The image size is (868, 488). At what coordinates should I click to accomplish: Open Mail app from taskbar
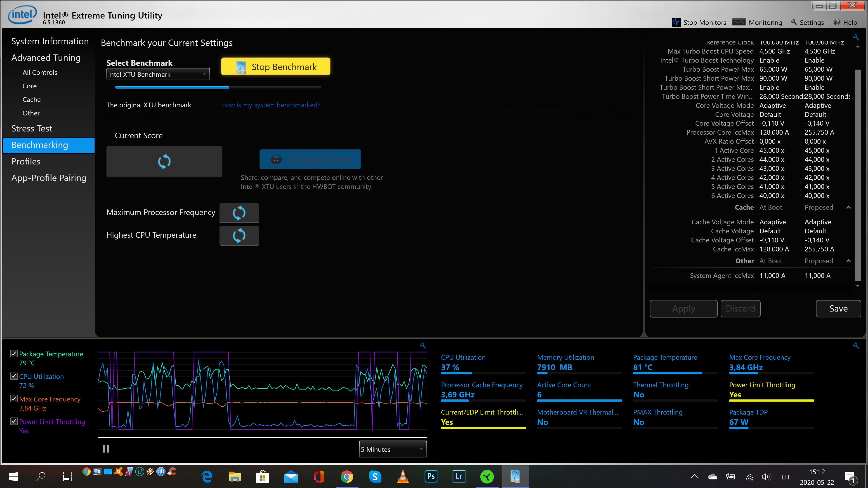coord(290,477)
